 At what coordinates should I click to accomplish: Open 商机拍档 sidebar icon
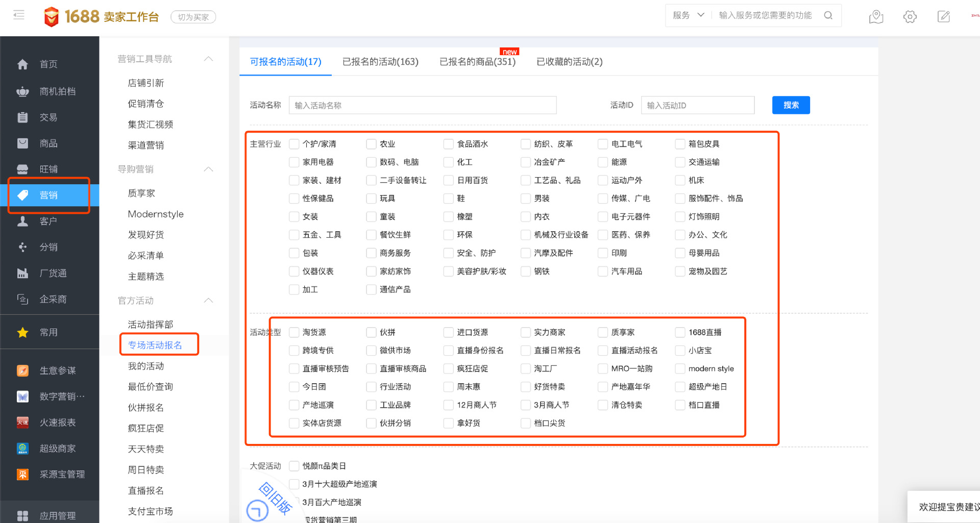tap(22, 91)
